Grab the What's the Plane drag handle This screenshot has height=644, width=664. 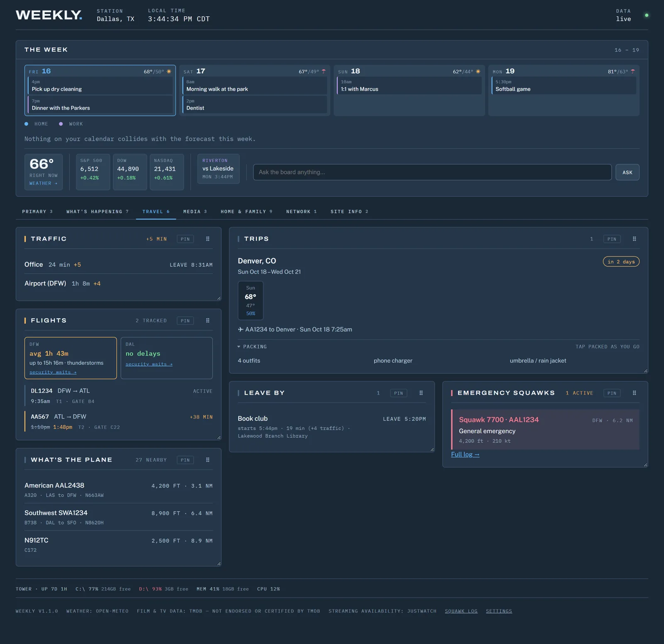(x=208, y=460)
